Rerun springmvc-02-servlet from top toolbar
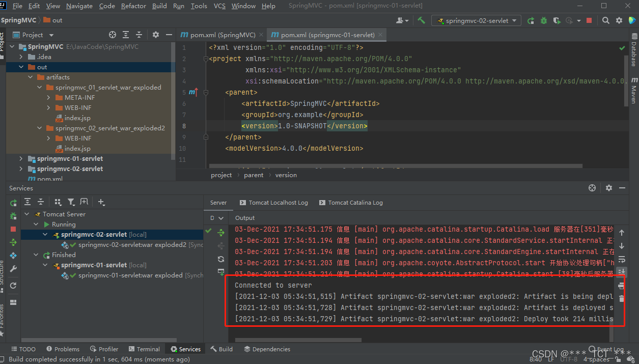This screenshot has height=364, width=639. (531, 20)
